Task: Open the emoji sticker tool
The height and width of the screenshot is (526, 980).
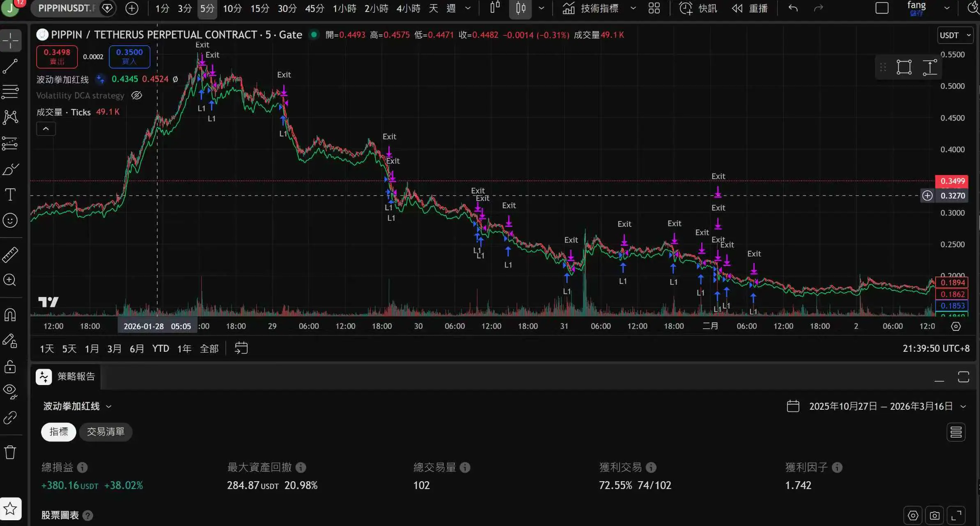Action: [10, 221]
